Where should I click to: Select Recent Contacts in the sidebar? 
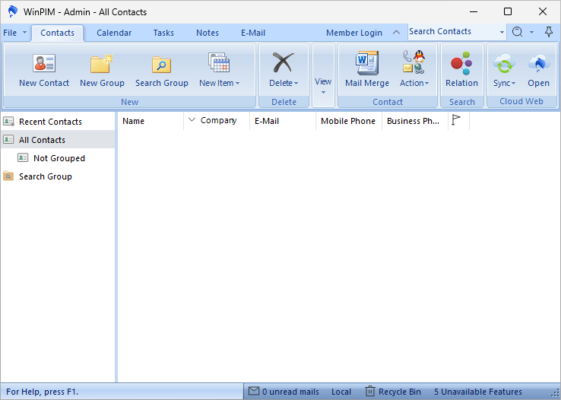58,122
